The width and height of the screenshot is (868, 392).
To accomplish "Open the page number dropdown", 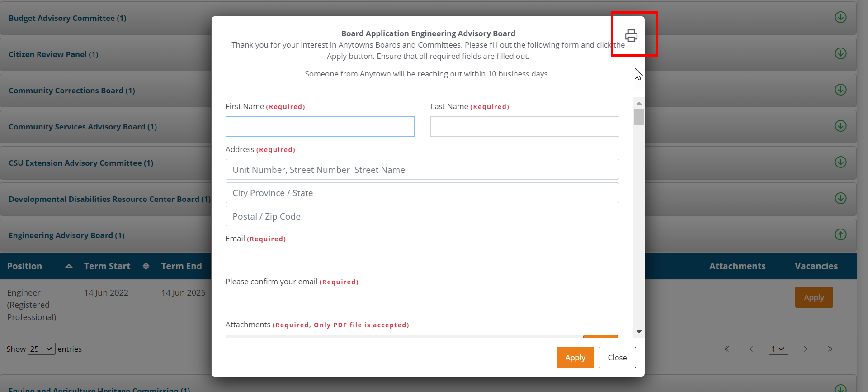I will click(778, 349).
